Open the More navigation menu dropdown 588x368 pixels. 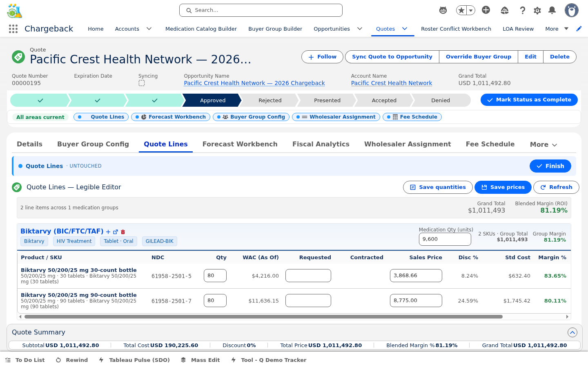[557, 29]
